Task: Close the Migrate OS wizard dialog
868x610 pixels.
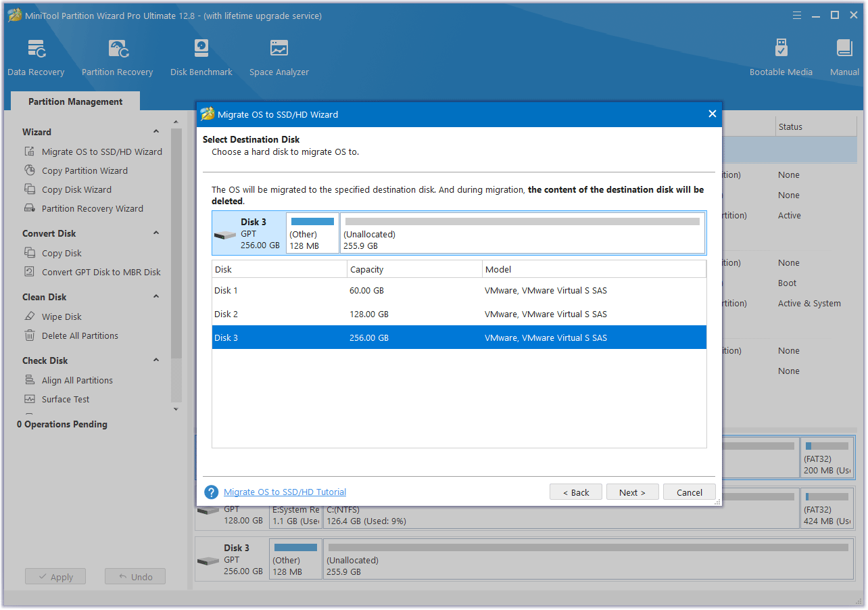Action: point(712,114)
